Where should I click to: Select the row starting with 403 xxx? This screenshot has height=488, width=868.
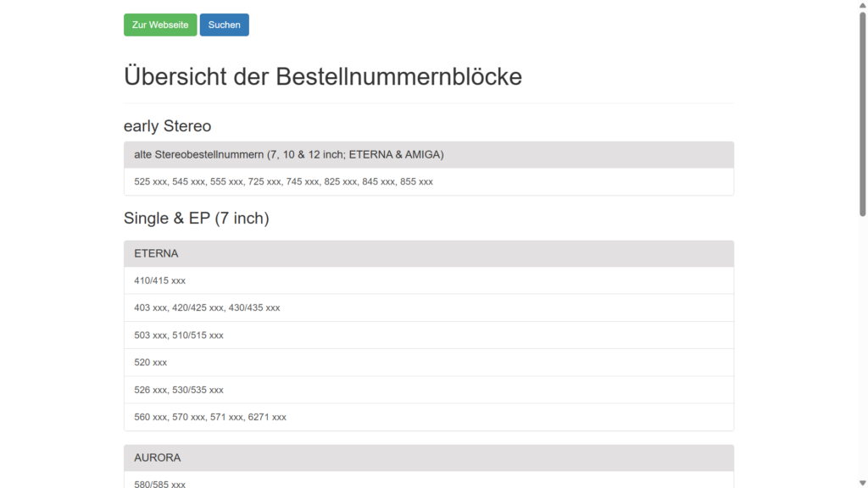(207, 308)
